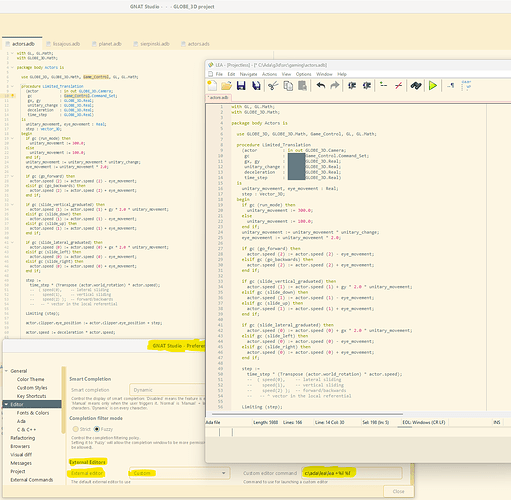This screenshot has height=500, width=511.
Task: Click green-plus Comment icon in LEA toolbar
Action: (x=384, y=86)
